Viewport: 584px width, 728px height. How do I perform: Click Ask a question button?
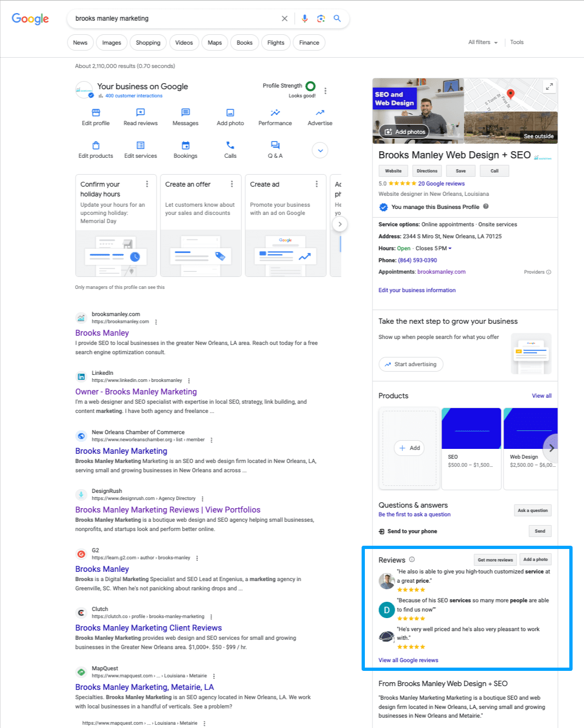(533, 510)
